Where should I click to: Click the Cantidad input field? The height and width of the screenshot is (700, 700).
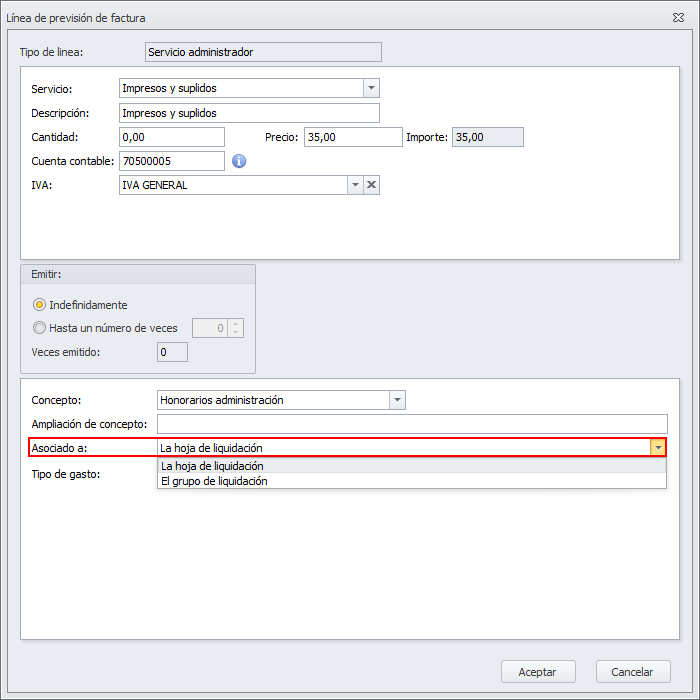(x=171, y=137)
